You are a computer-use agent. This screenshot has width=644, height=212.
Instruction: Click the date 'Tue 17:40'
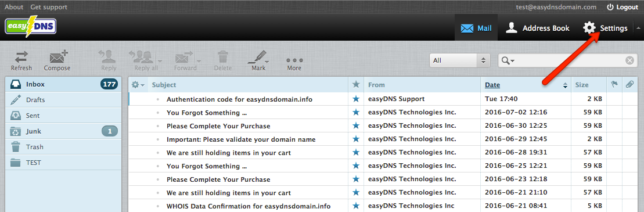(501, 99)
